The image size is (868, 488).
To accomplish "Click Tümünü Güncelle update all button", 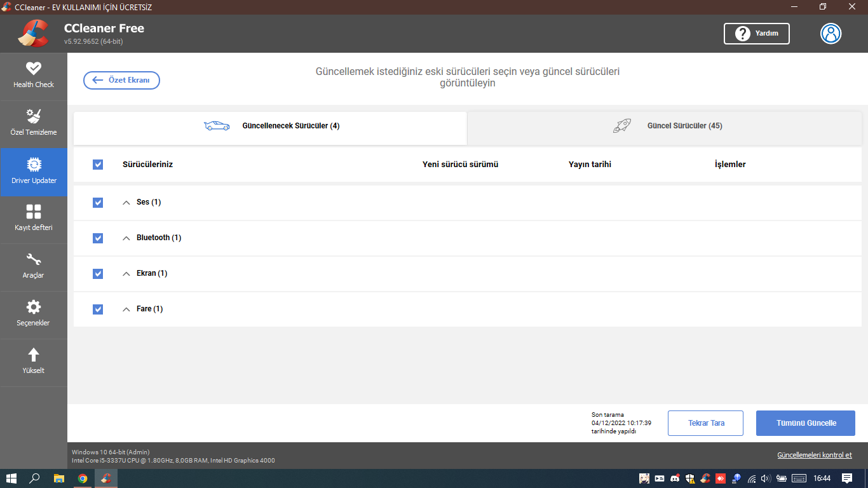I will (806, 423).
